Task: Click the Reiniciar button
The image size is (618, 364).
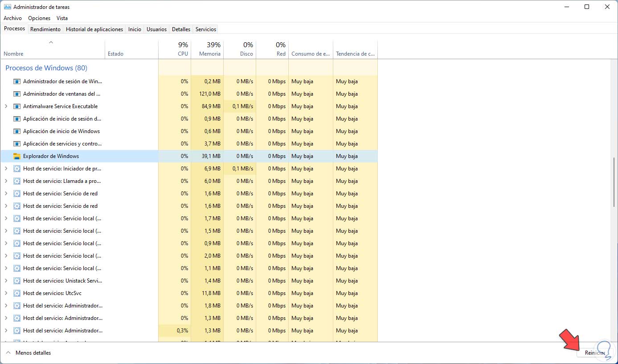Action: coord(595,353)
